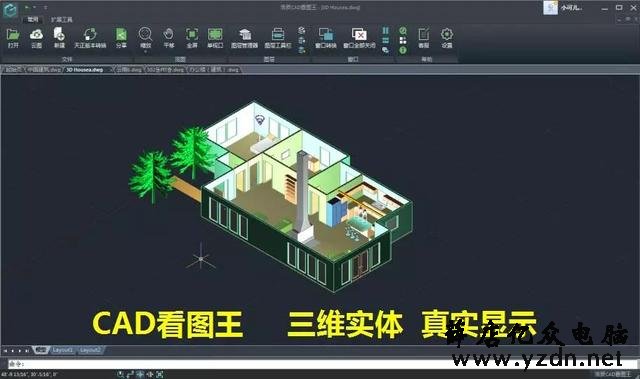Open the 设置 (Settings) gear
Screen dimensions: 640x379
tap(447, 34)
